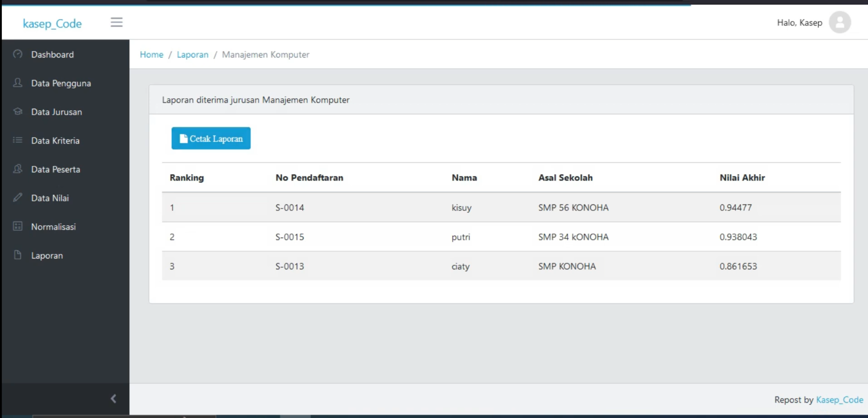The height and width of the screenshot is (418, 868).
Task: Select registration number S-0015
Action: click(x=290, y=237)
